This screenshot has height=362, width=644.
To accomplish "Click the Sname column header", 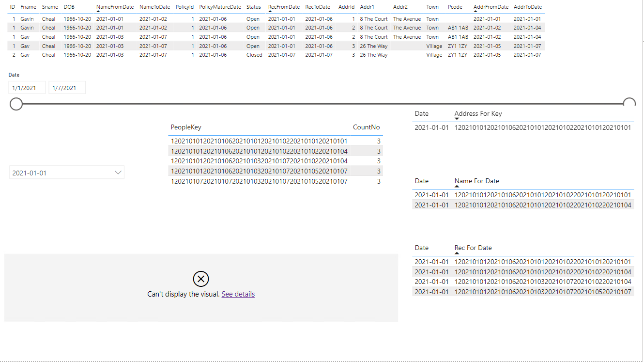I will 50,7.
